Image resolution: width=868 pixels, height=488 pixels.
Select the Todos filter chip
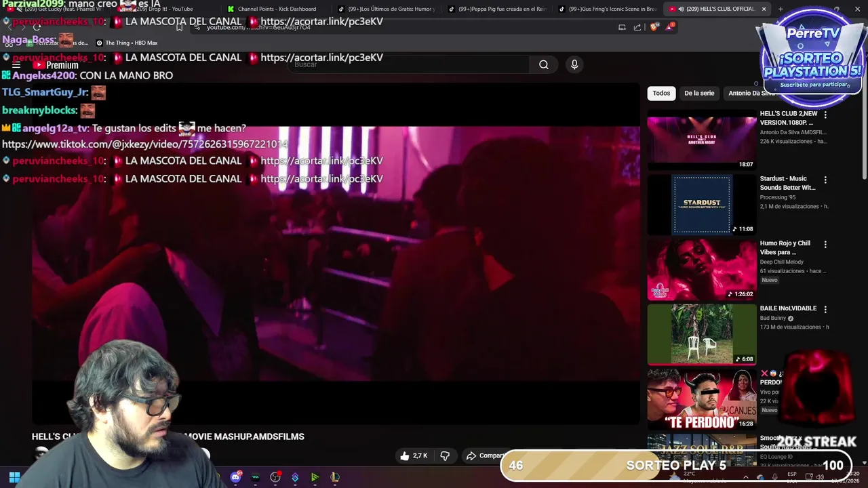pos(661,93)
